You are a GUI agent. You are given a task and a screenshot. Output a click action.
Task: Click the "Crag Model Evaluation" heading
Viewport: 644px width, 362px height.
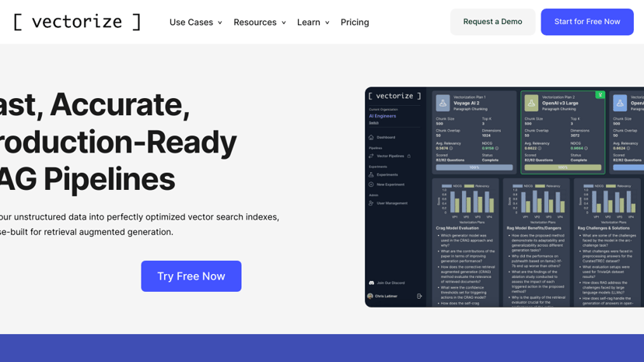pos(457,228)
